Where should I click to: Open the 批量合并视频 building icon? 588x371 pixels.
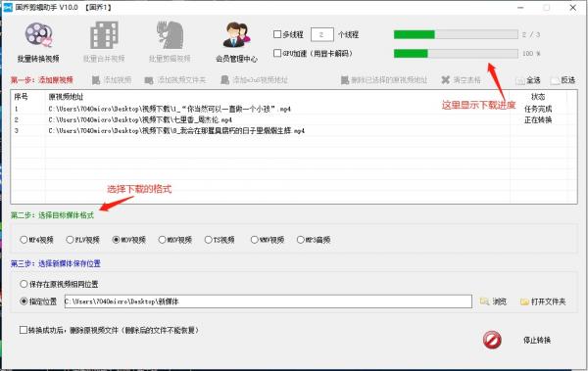tap(104, 35)
